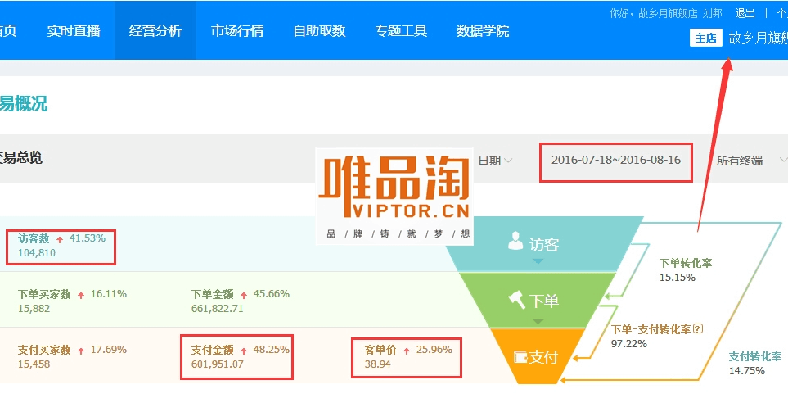Open the 数据学院 tab
This screenshot has width=788, height=394.
pyautogui.click(x=482, y=31)
